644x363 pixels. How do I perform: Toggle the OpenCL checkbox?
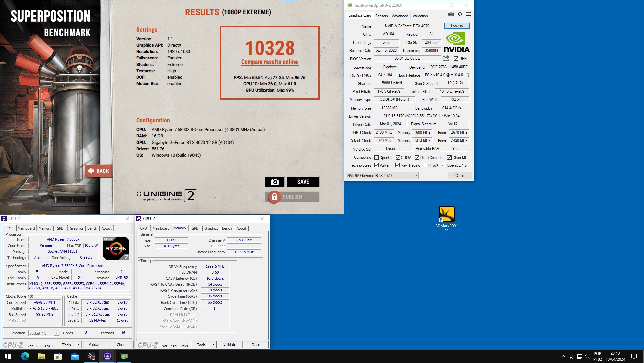tap(377, 158)
